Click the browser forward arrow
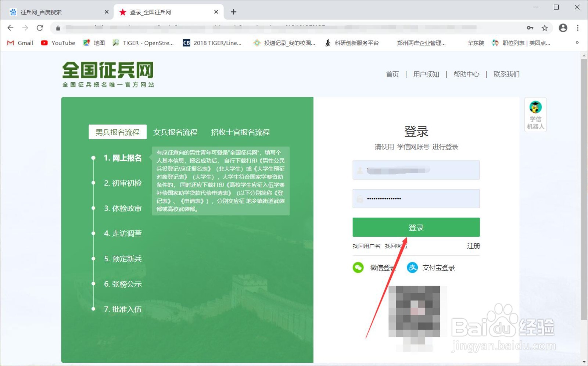The image size is (588, 366). coord(25,28)
